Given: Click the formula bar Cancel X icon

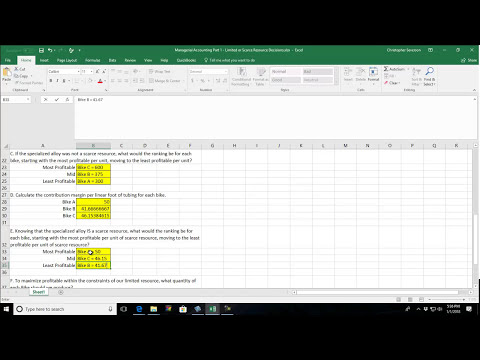Looking at the screenshot, I should pyautogui.click(x=46, y=99).
